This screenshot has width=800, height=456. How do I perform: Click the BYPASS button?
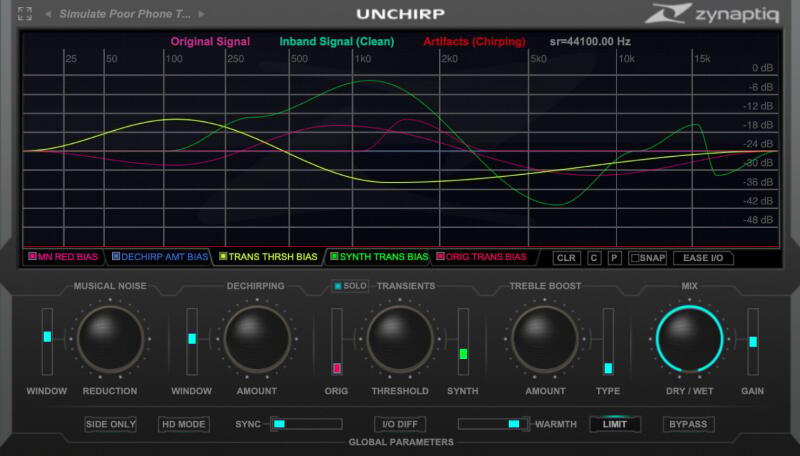689,424
